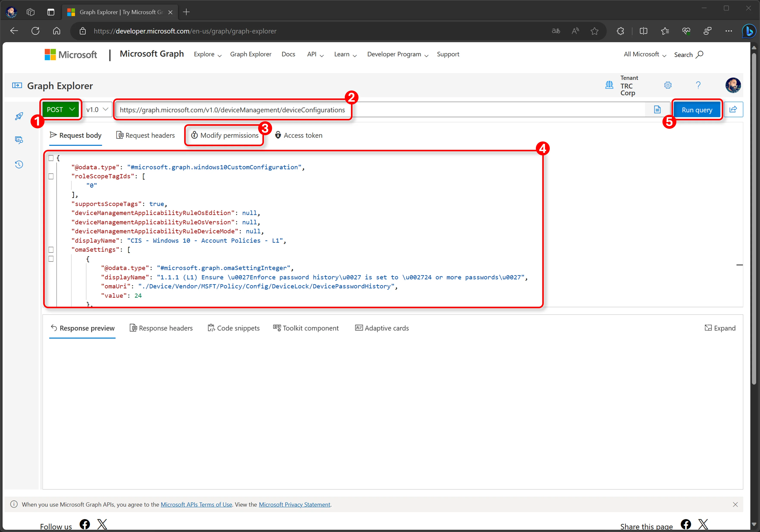Open the Access token tab
760x532 pixels.
pyautogui.click(x=299, y=135)
